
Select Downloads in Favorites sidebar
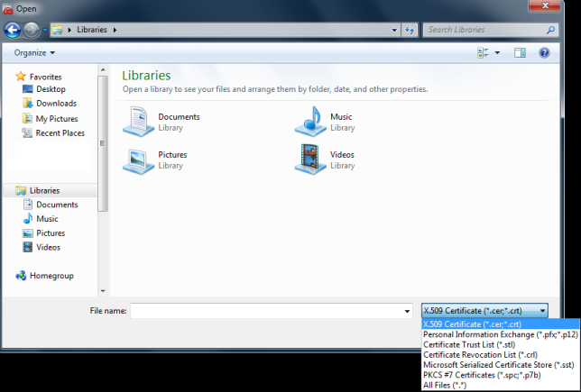[x=56, y=104]
